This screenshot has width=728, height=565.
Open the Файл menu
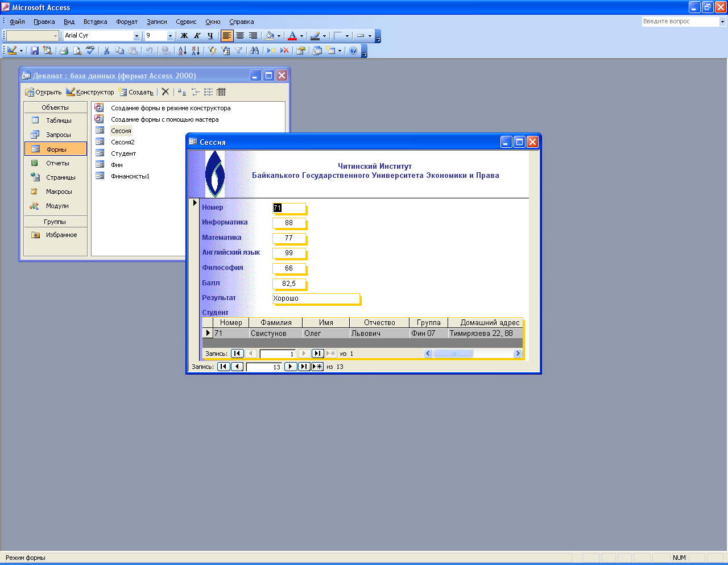tap(17, 22)
